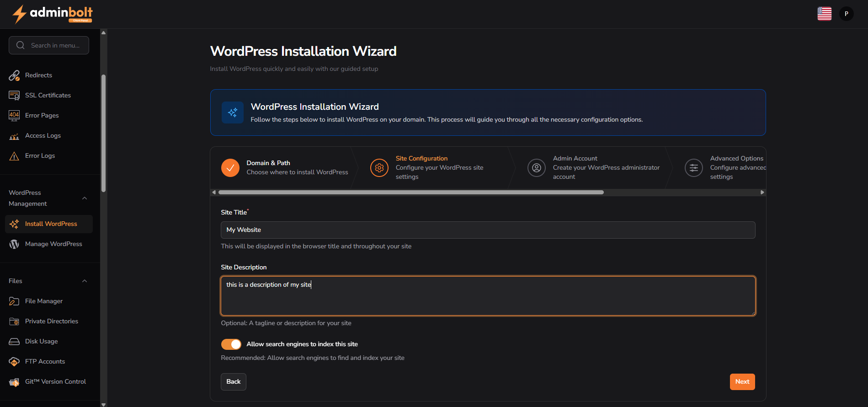Open Error Logs menu item
The height and width of the screenshot is (407, 868).
(x=49, y=155)
